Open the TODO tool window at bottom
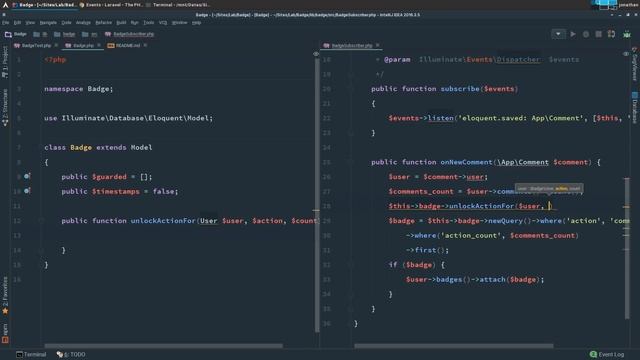The image size is (640, 360). (71, 354)
